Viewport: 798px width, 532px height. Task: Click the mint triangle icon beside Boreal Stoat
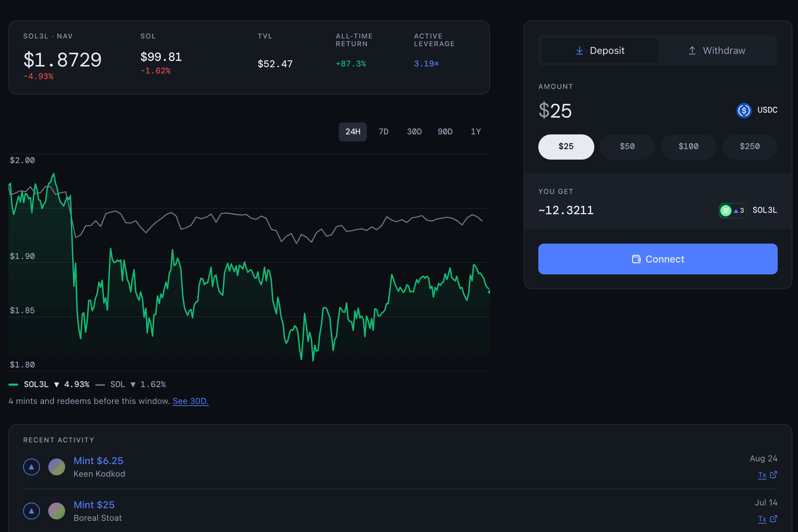click(x=31, y=511)
